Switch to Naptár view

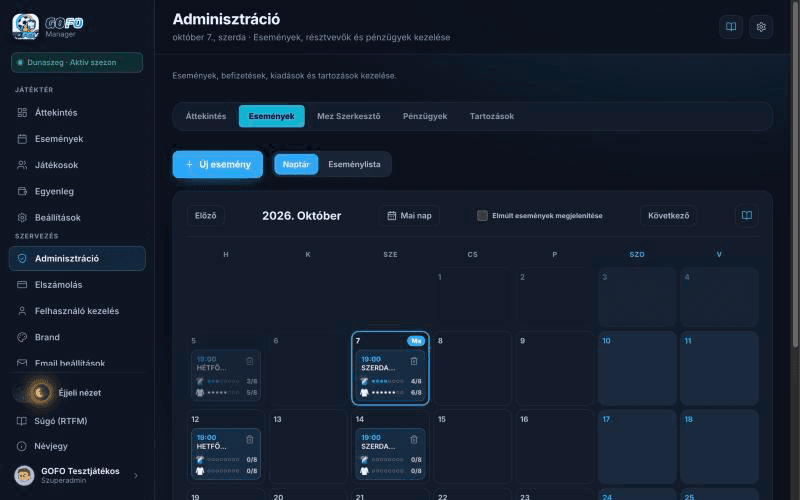point(296,164)
